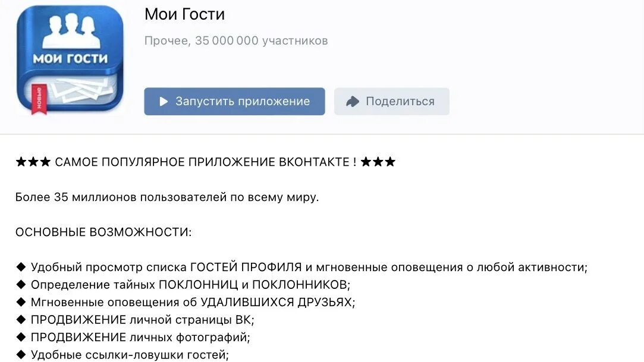Click the diamond bullet beside Удобный просмотр списка

[x=21, y=267]
